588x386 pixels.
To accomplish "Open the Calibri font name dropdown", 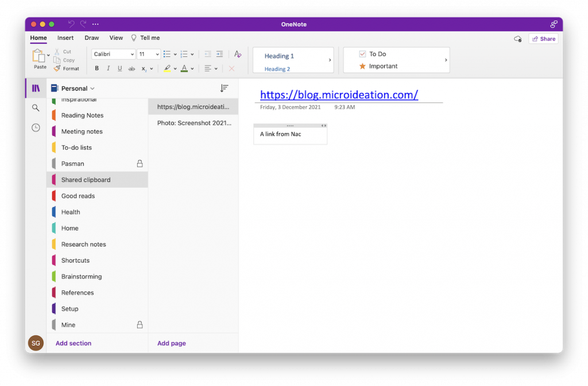I will 113,54.
